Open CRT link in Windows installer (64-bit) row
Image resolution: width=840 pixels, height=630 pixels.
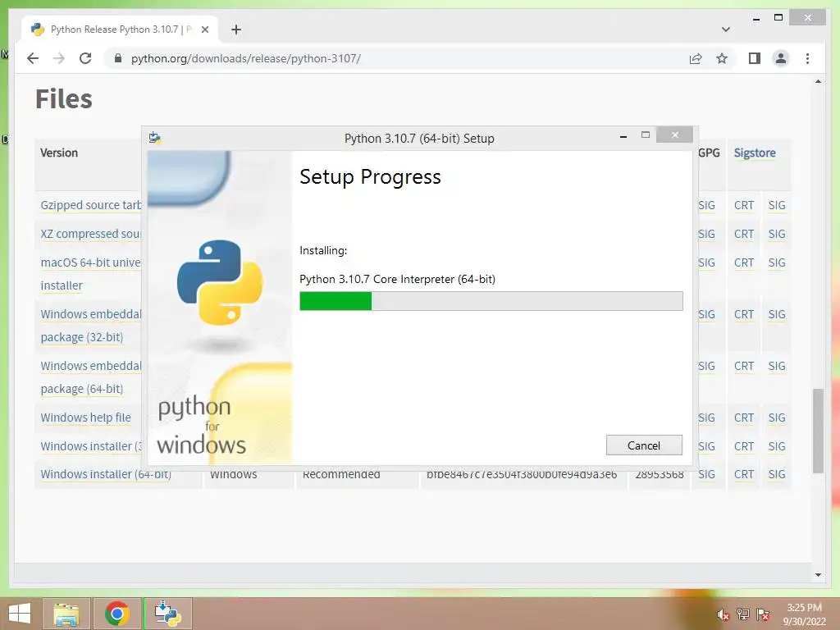point(743,475)
